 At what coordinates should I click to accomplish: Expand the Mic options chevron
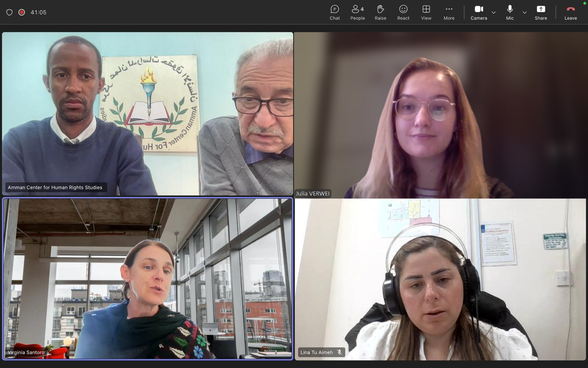coord(525,12)
